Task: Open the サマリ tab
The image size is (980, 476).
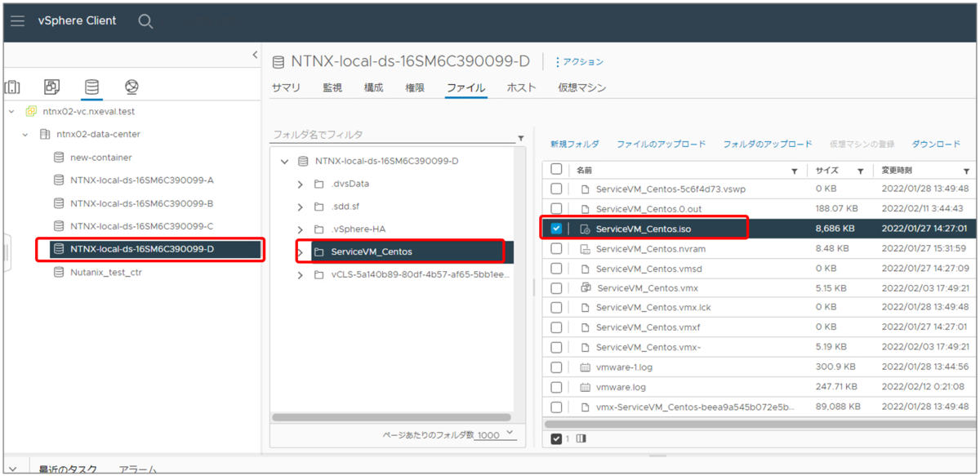Action: click(286, 88)
